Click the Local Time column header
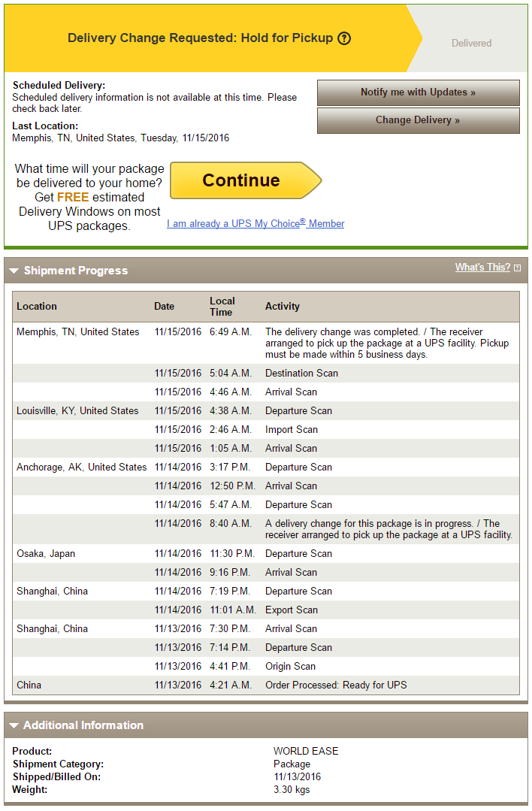Image resolution: width=532 pixels, height=811 pixels. click(x=222, y=307)
